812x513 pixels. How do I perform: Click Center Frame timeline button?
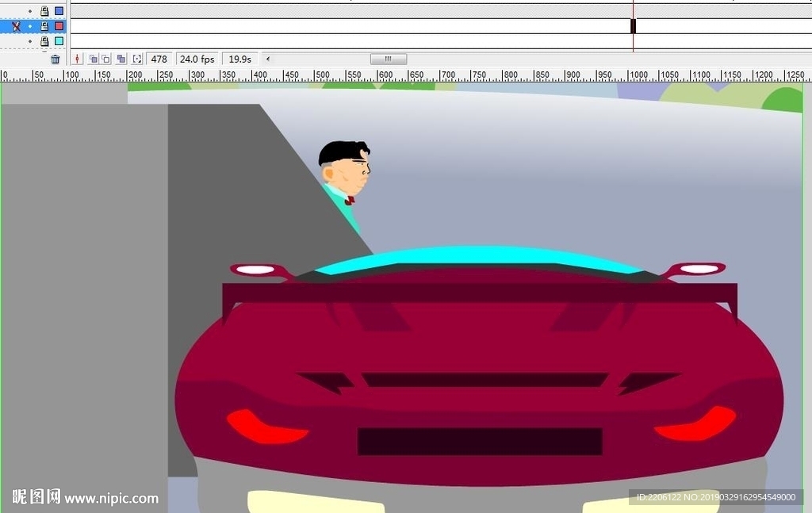point(77,59)
